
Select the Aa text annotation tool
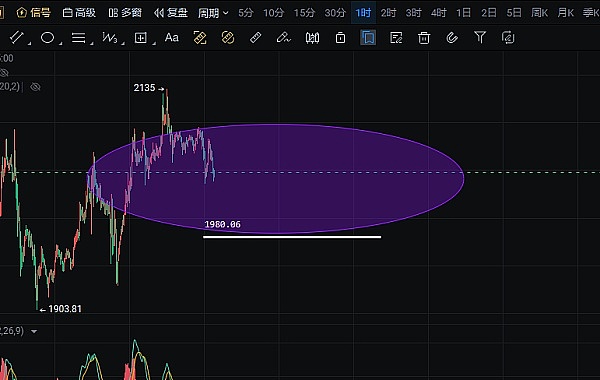click(171, 38)
